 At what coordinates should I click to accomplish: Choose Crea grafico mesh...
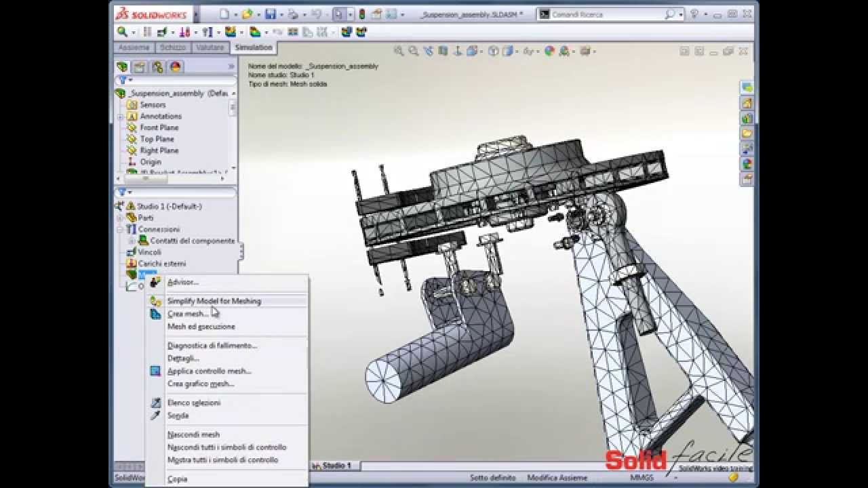pyautogui.click(x=201, y=384)
